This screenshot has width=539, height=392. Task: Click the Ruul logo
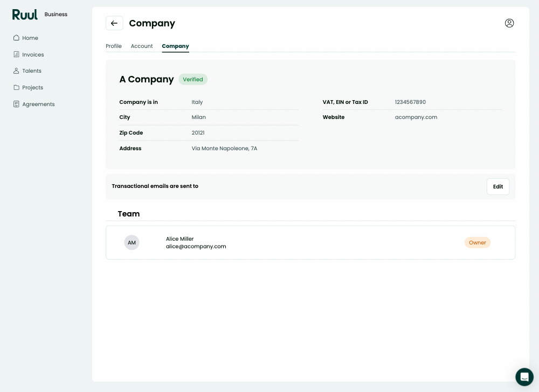pyautogui.click(x=25, y=15)
